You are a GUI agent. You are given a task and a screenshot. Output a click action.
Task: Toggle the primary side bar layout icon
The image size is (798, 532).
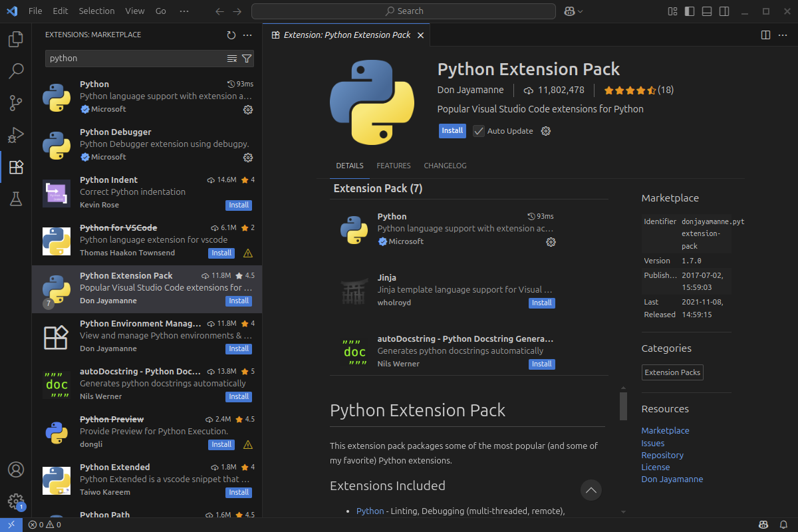690,11
